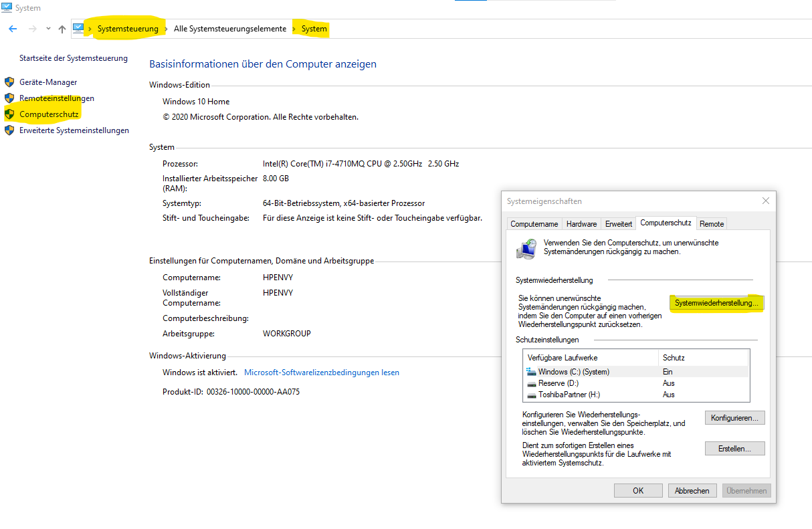The image size is (812, 529).
Task: Open recent locations dropdown chevron
Action: [x=48, y=29]
